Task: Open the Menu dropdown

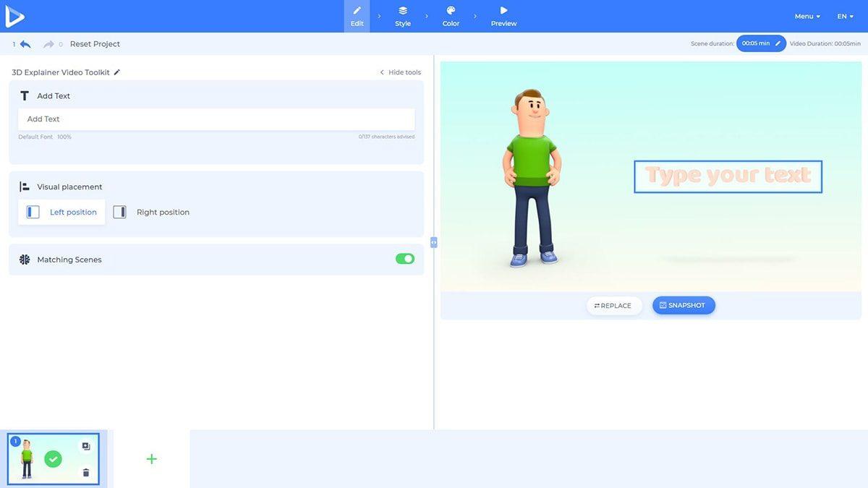Action: click(x=807, y=16)
